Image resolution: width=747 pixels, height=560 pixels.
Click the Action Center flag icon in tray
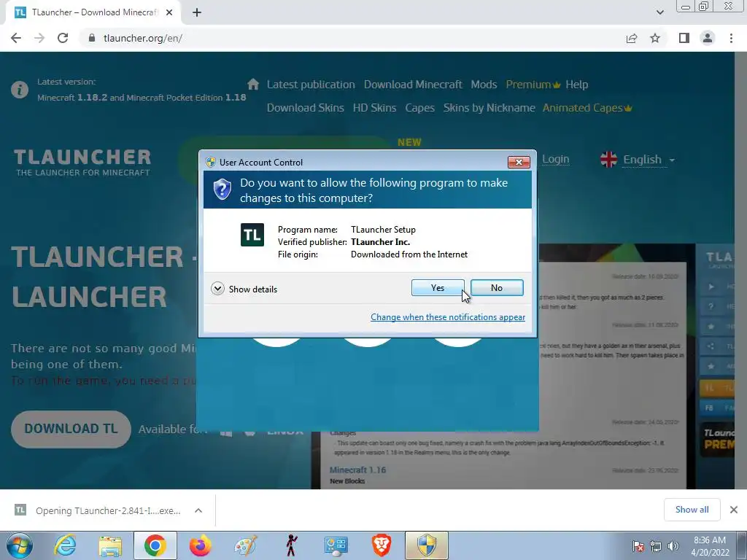[638, 546]
